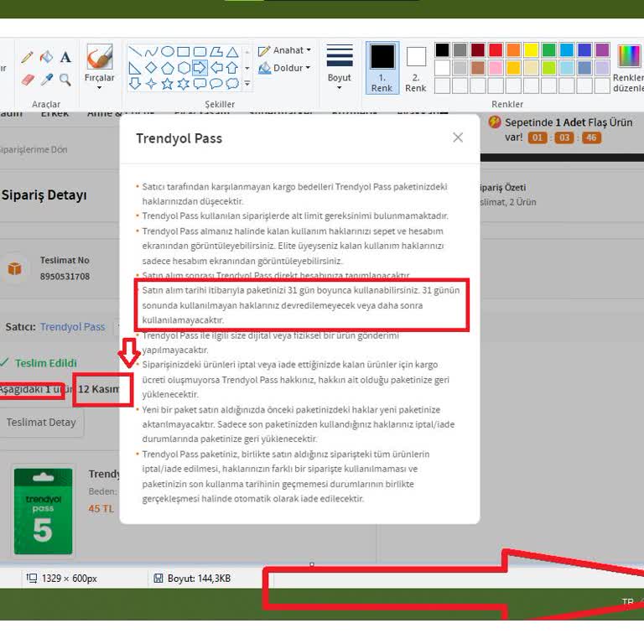Pick the black color swatch
The width and height of the screenshot is (644, 644).
442,50
